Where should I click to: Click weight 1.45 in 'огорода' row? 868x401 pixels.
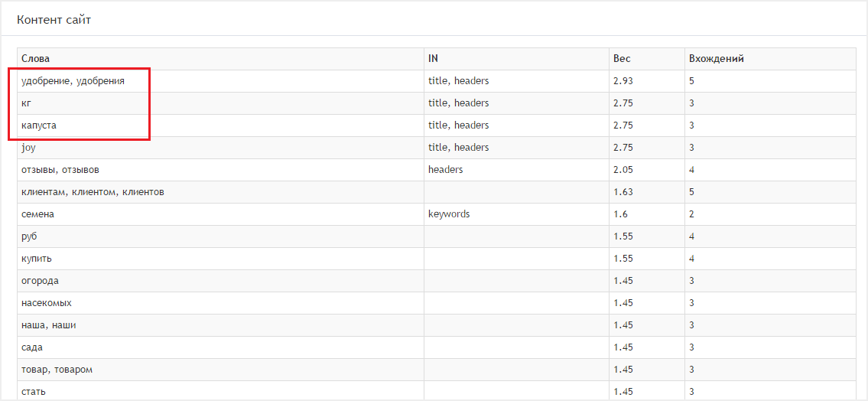(x=623, y=281)
